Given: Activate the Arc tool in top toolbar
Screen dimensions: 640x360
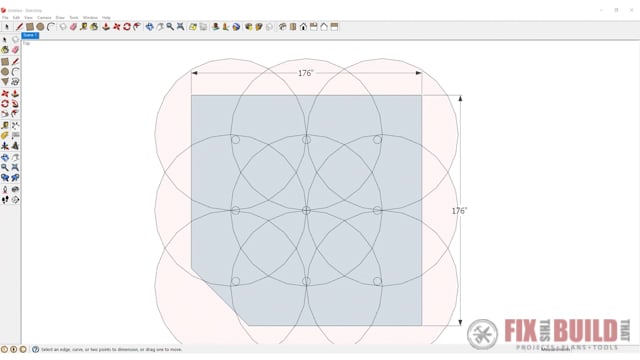Looking at the screenshot, I should click(51, 27).
